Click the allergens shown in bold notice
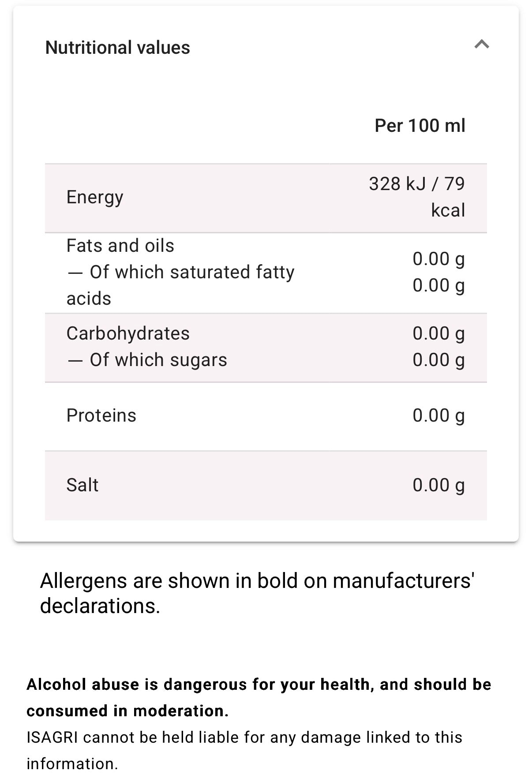This screenshot has width=532, height=778. point(257,593)
